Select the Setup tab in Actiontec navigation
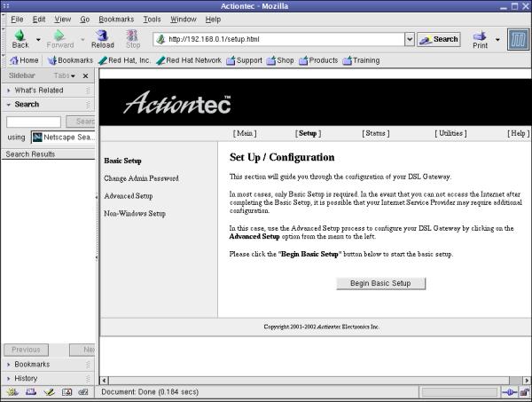The image size is (532, 402). [308, 133]
